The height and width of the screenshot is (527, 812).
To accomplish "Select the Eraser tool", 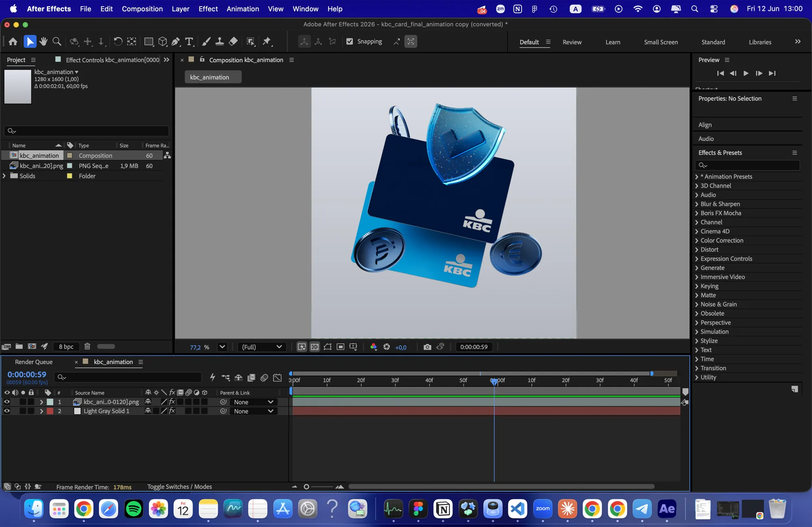I will click(233, 41).
